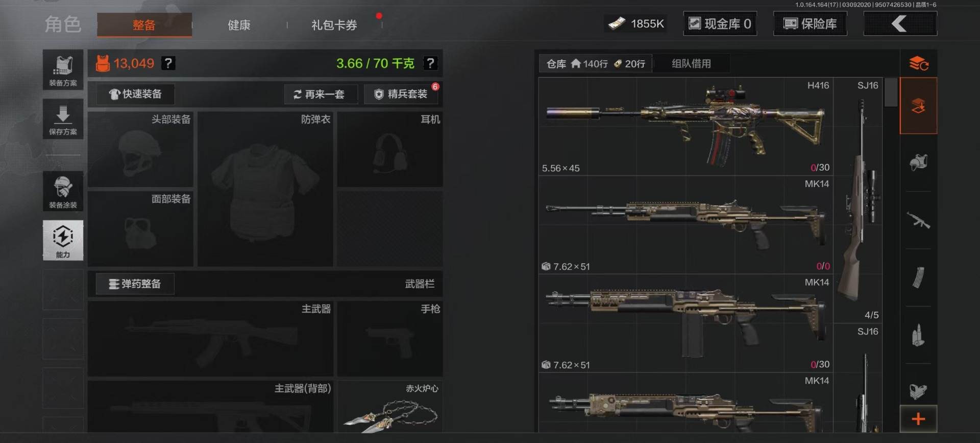Image resolution: width=980 pixels, height=443 pixels.
Task: Click the orange plus add button
Action: pyautogui.click(x=918, y=419)
